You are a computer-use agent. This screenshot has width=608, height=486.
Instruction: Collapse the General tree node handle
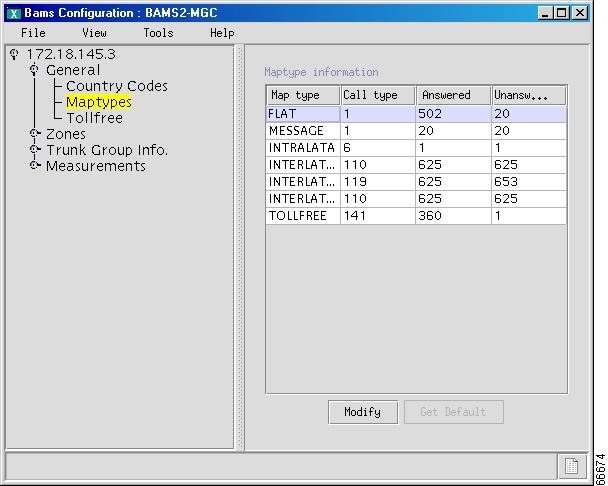[35, 70]
